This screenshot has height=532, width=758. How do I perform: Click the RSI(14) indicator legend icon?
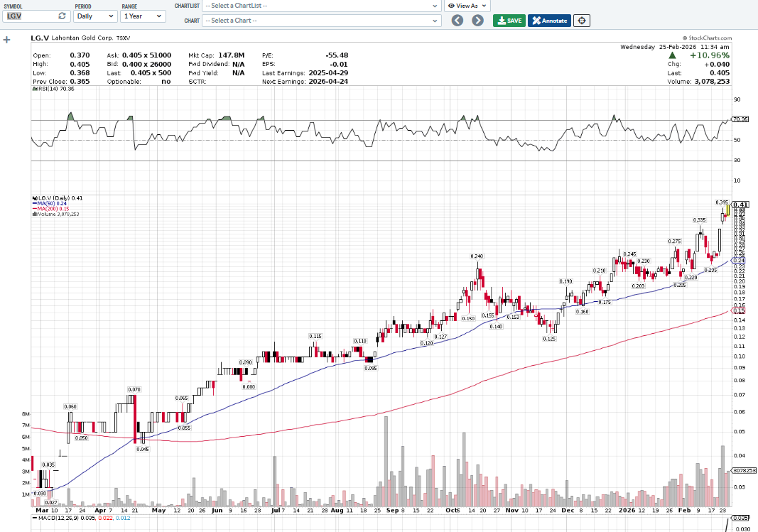click(x=34, y=89)
